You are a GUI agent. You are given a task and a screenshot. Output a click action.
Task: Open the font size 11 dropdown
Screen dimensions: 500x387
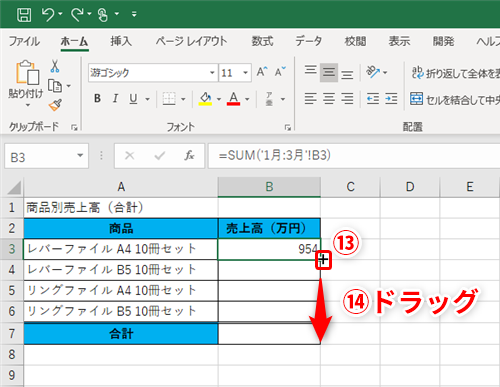point(245,73)
